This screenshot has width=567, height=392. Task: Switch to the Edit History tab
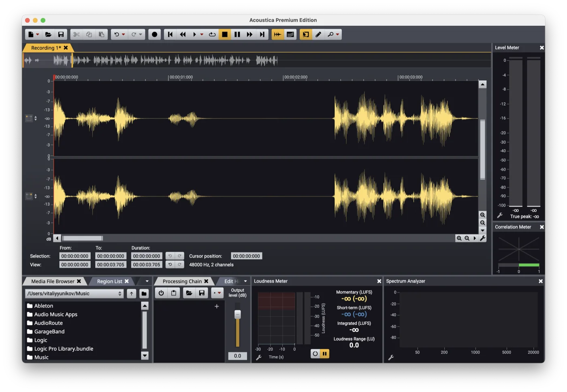232,281
